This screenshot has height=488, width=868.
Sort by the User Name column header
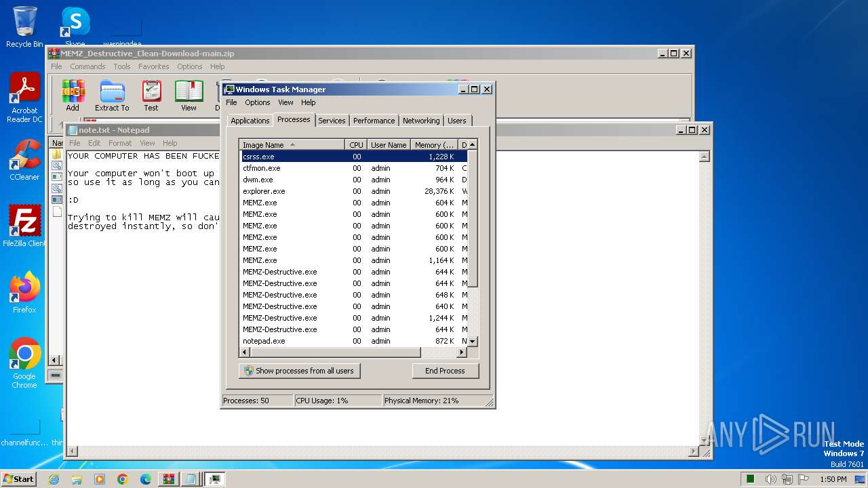(389, 144)
